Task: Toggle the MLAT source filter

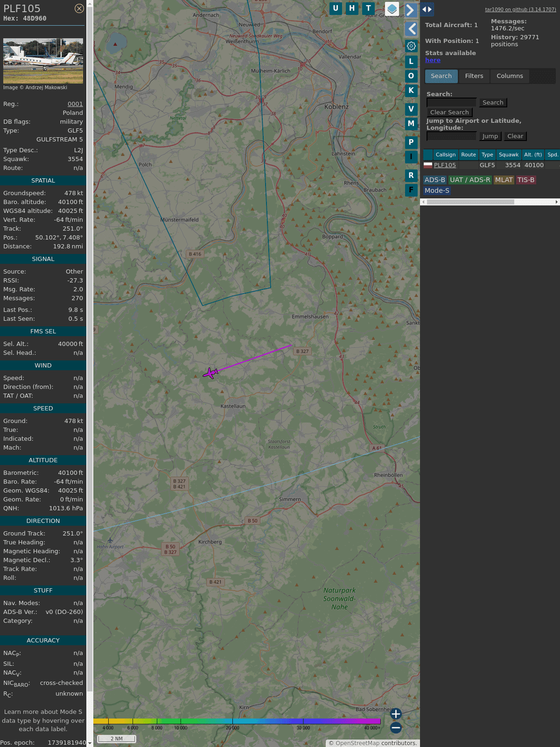Action: coord(504,180)
